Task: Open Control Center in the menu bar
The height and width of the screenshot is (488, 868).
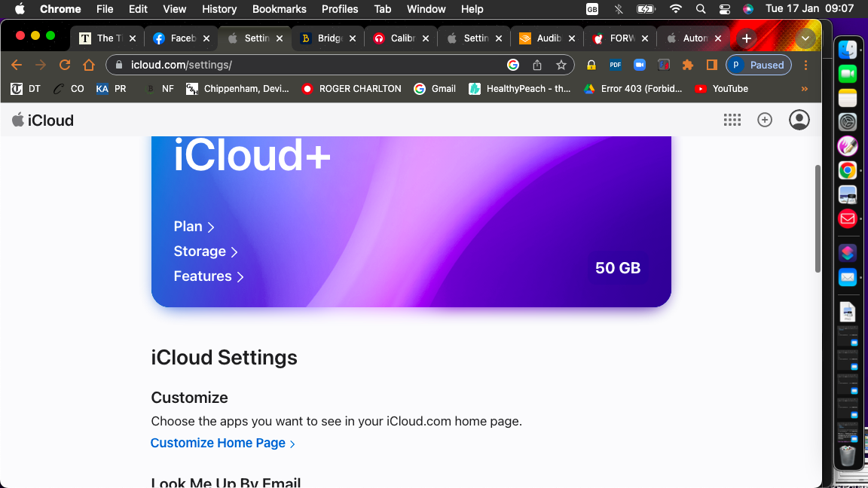Action: click(x=724, y=9)
